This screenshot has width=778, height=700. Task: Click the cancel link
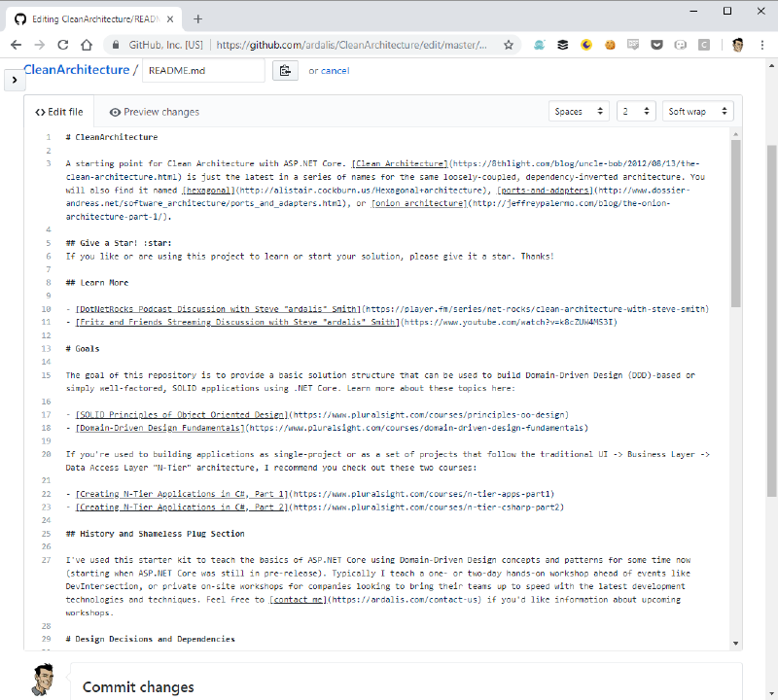click(x=335, y=70)
